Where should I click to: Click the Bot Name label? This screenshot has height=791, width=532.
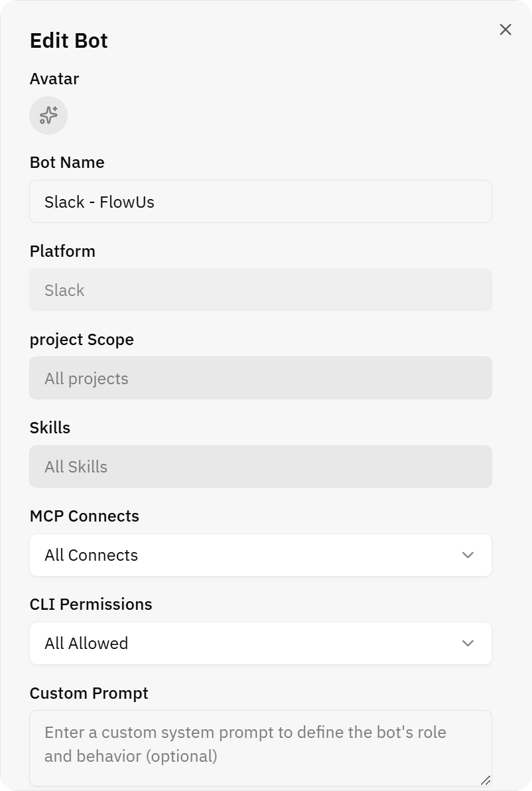(x=67, y=163)
